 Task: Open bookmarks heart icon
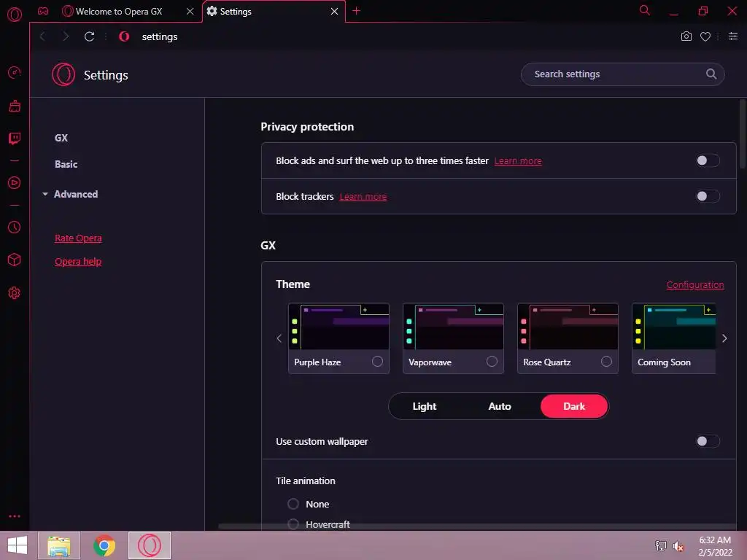pos(705,36)
